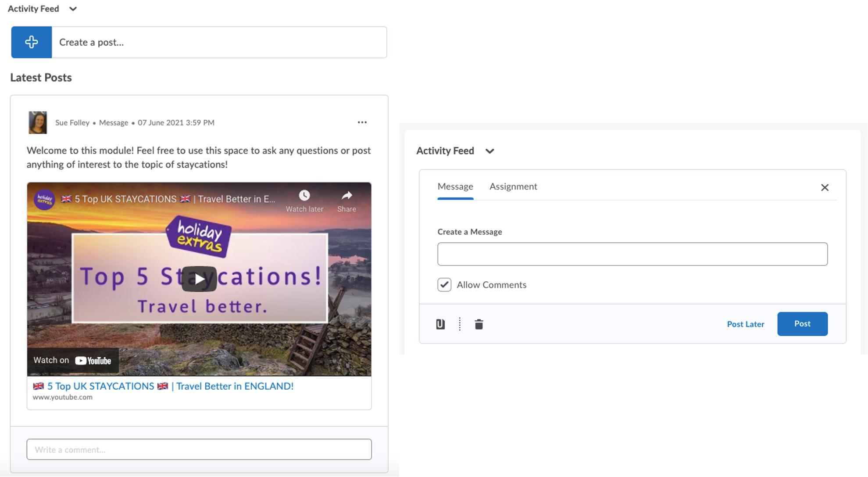Image resolution: width=868 pixels, height=477 pixels.
Task: Click Post Later to schedule the message
Action: [745, 324]
